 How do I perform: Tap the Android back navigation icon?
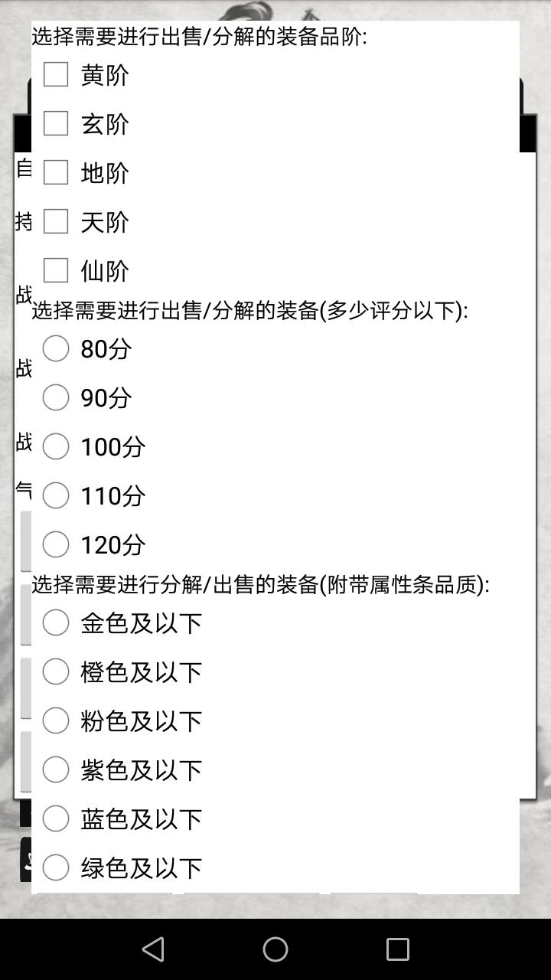[x=153, y=949]
